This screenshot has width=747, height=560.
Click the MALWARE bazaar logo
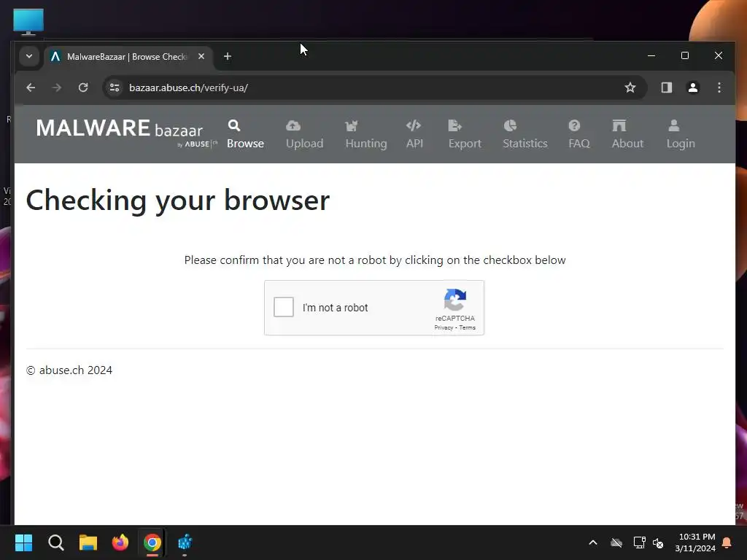pos(126,133)
